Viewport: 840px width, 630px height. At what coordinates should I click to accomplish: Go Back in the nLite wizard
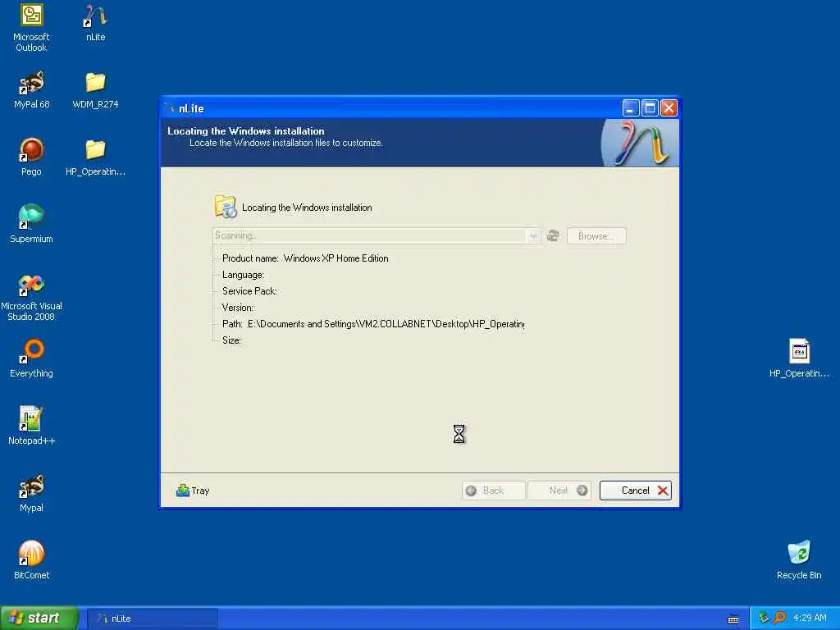coord(493,491)
